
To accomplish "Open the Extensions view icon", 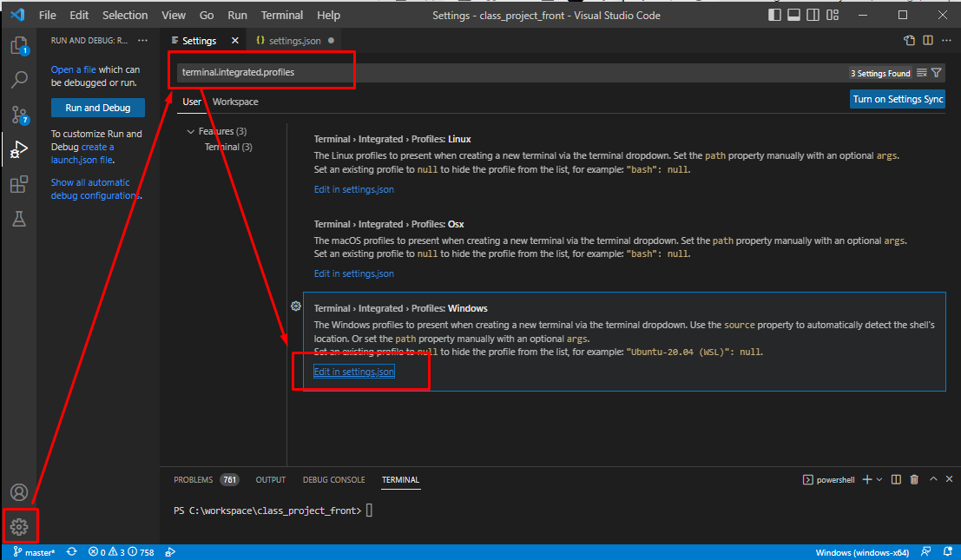I will [x=19, y=184].
